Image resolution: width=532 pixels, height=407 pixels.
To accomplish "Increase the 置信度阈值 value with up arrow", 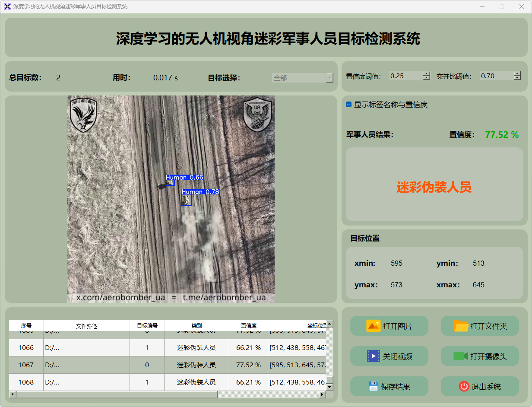I will [427, 73].
